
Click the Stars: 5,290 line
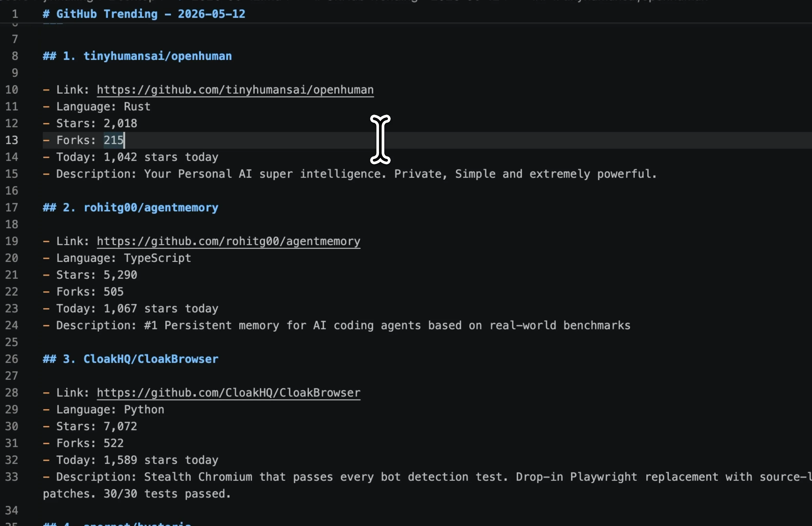click(x=90, y=275)
